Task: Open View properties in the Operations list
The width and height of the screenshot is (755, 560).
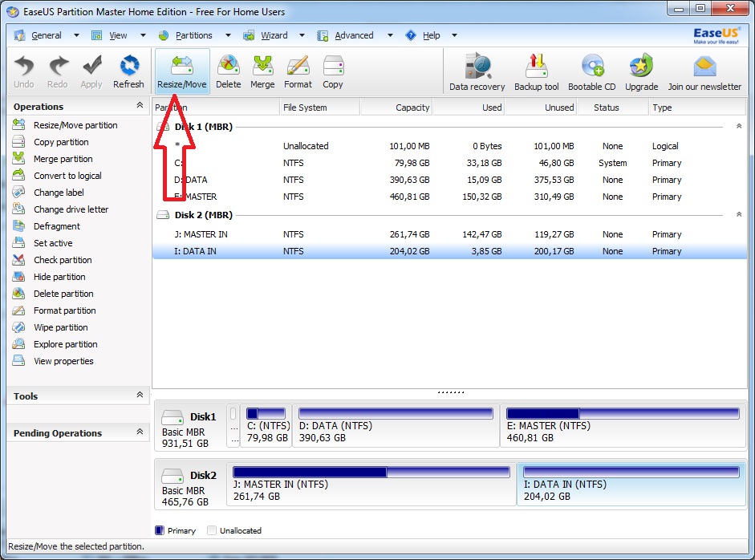Action: click(53, 361)
